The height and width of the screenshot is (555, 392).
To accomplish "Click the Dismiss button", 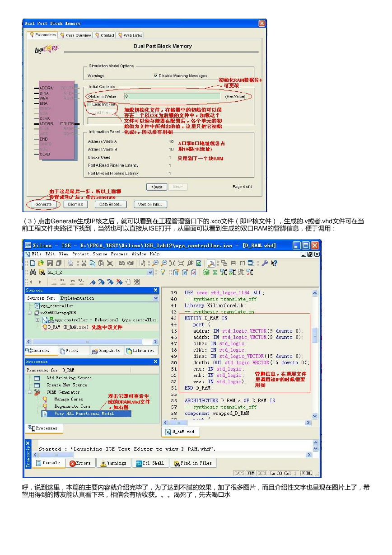I will [75, 204].
